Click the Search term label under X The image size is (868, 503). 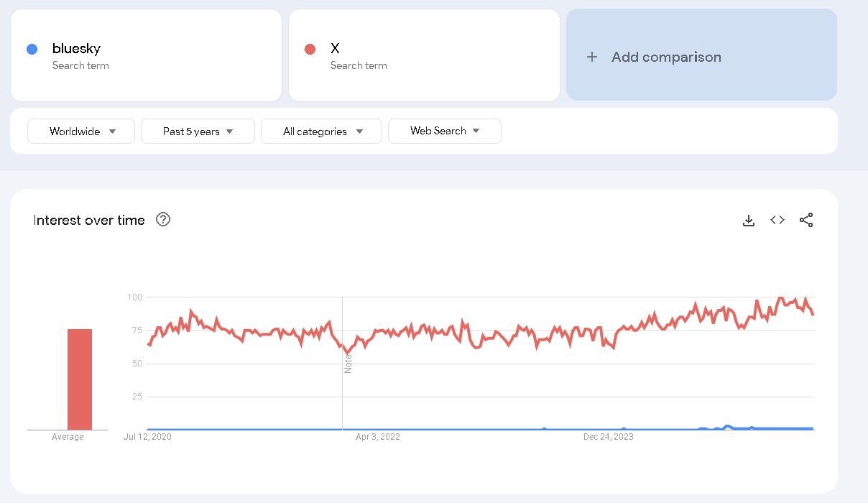[359, 65]
